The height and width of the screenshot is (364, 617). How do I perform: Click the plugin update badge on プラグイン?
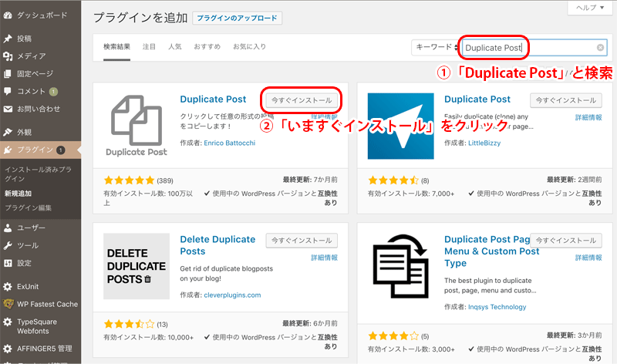[60, 150]
